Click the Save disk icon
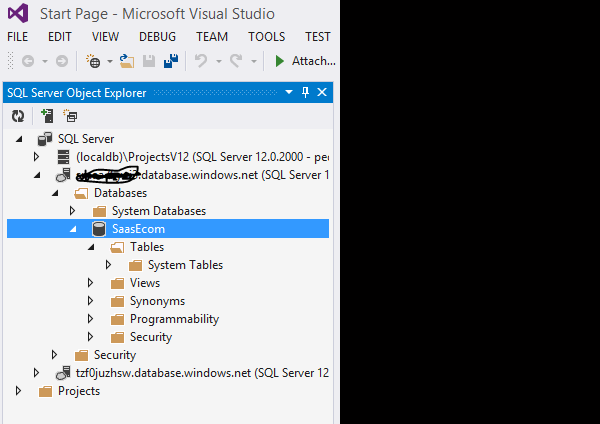The width and height of the screenshot is (600, 424). tap(149, 61)
